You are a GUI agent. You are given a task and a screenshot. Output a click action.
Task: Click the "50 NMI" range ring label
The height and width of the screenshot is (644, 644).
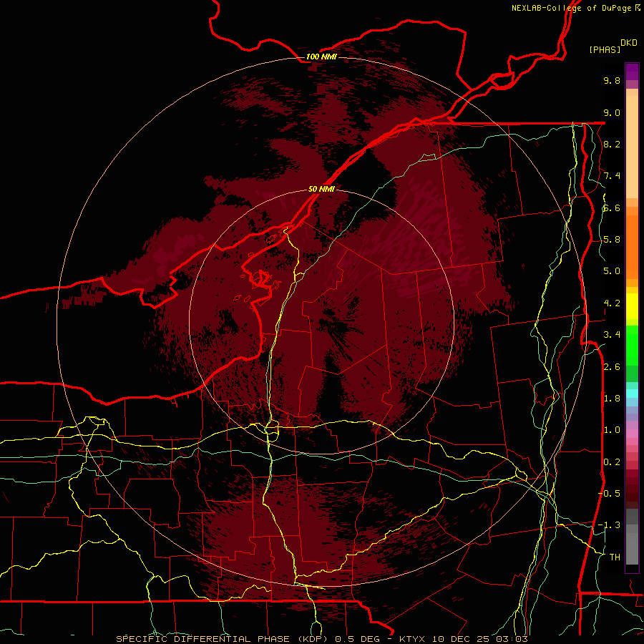[321, 189]
